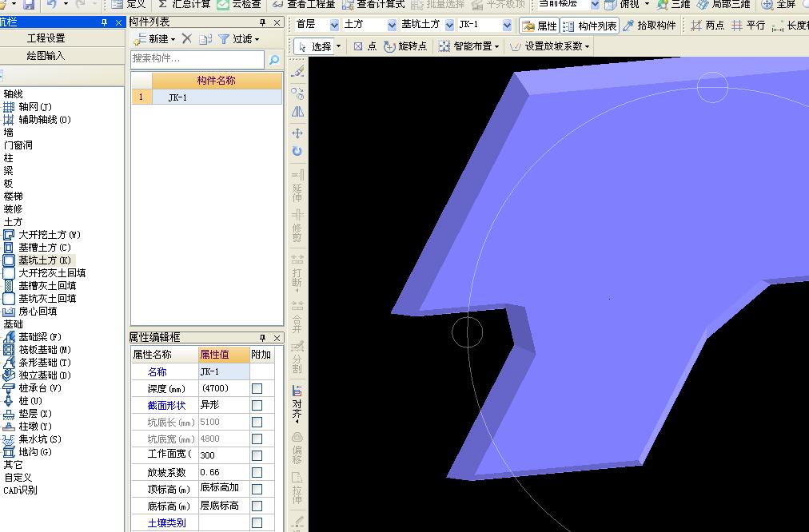This screenshot has height=532, width=809.
Task: Expand the 新建 dropdown
Action: (173, 39)
